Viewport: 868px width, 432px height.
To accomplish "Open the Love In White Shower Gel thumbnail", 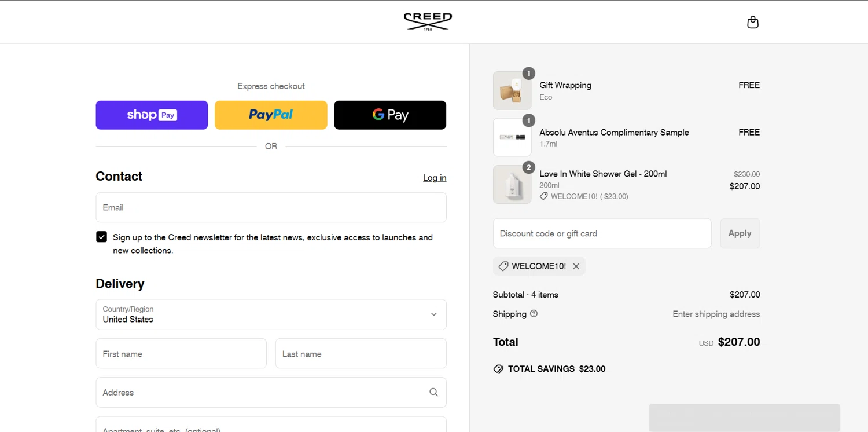I will tap(512, 184).
